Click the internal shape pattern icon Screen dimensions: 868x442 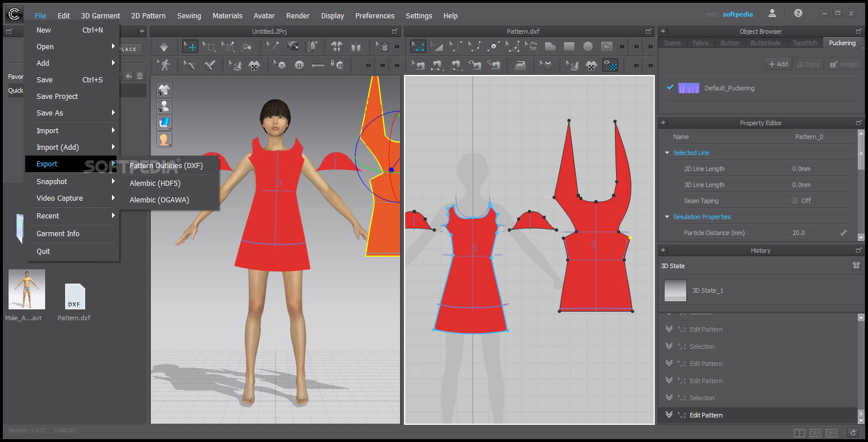pos(606,46)
